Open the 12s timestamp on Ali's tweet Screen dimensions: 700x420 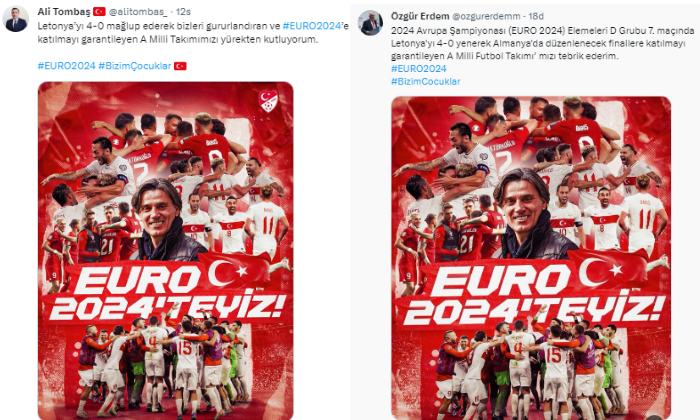coord(183,12)
